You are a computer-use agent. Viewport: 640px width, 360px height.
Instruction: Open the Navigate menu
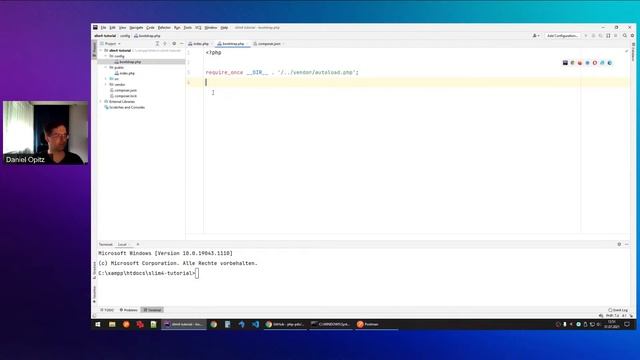[136, 28]
